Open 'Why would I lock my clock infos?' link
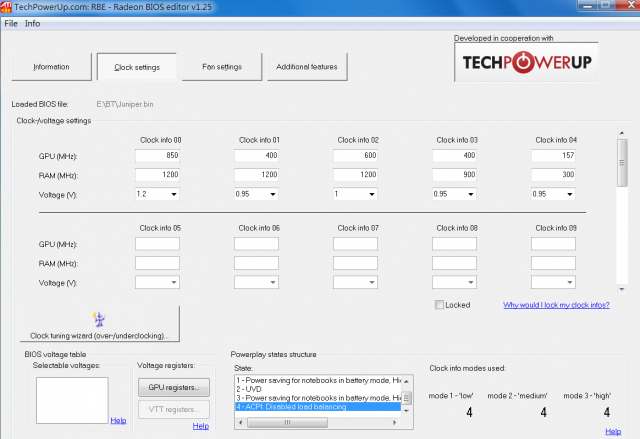This screenshot has width=640, height=439. (x=556, y=305)
